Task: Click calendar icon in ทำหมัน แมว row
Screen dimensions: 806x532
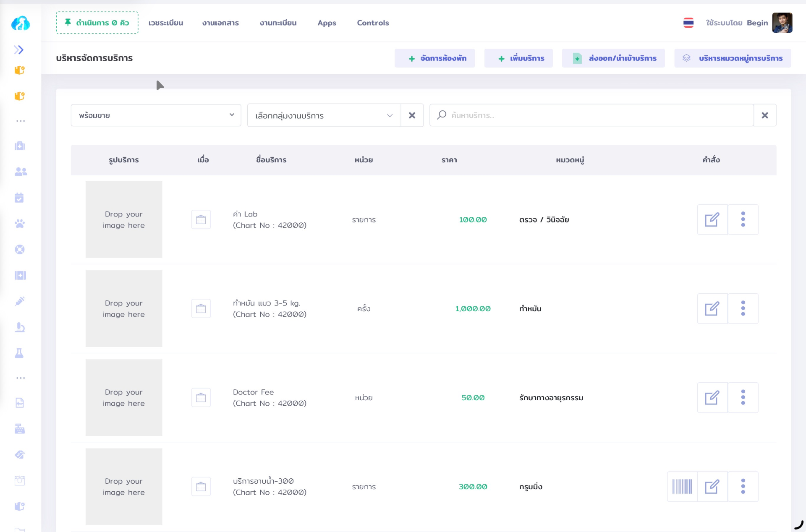Action: click(x=201, y=309)
